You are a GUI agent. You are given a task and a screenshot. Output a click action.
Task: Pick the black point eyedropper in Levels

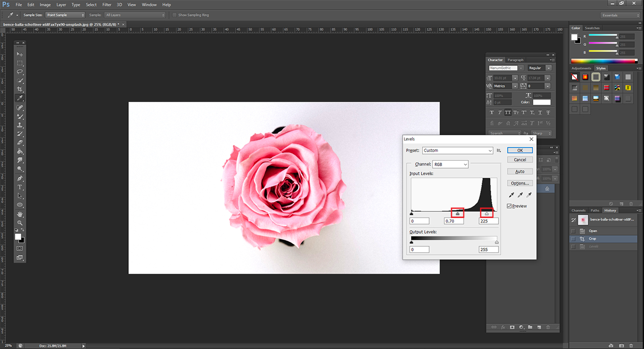coord(512,195)
